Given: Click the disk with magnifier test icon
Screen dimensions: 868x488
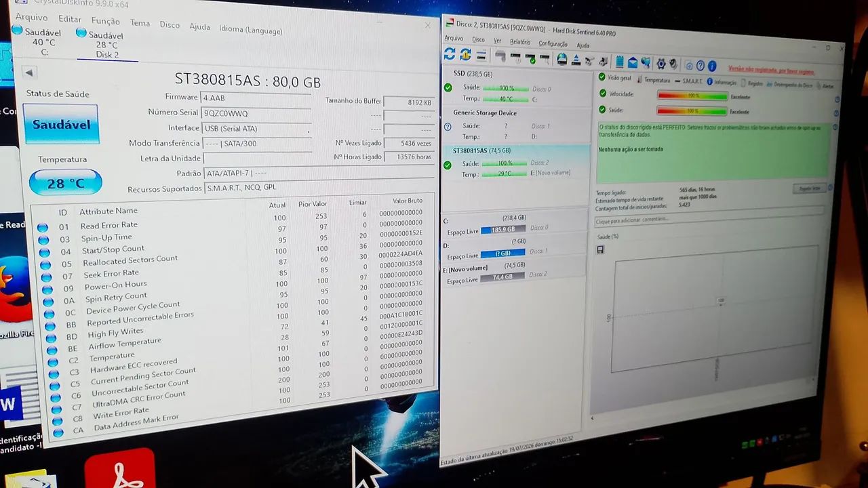Looking at the screenshot, I should click(545, 59).
